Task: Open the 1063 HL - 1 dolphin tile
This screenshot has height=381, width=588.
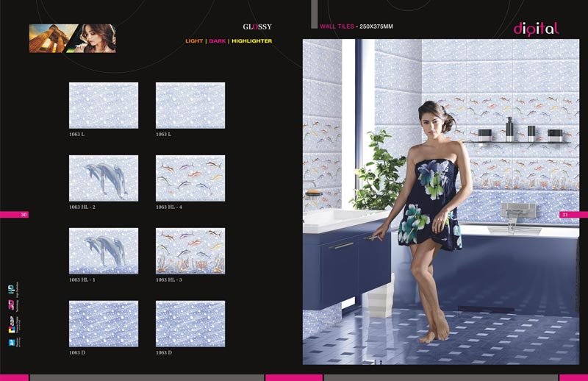Action: [104, 251]
